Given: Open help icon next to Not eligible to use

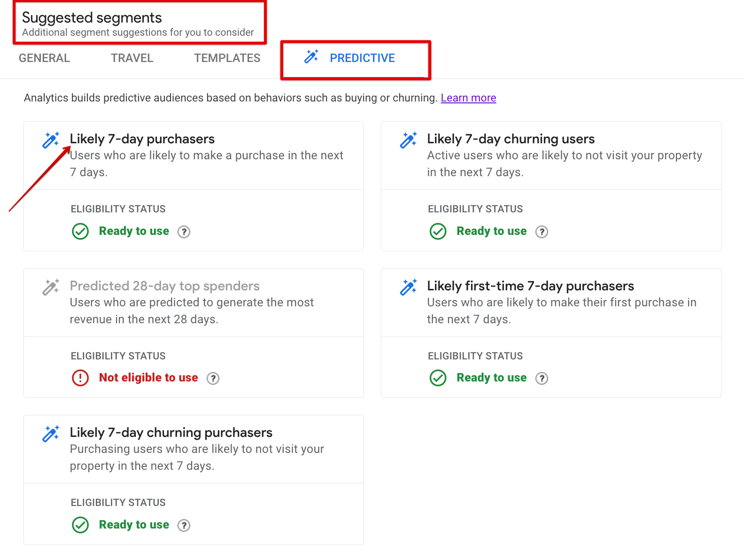Looking at the screenshot, I should click(213, 378).
